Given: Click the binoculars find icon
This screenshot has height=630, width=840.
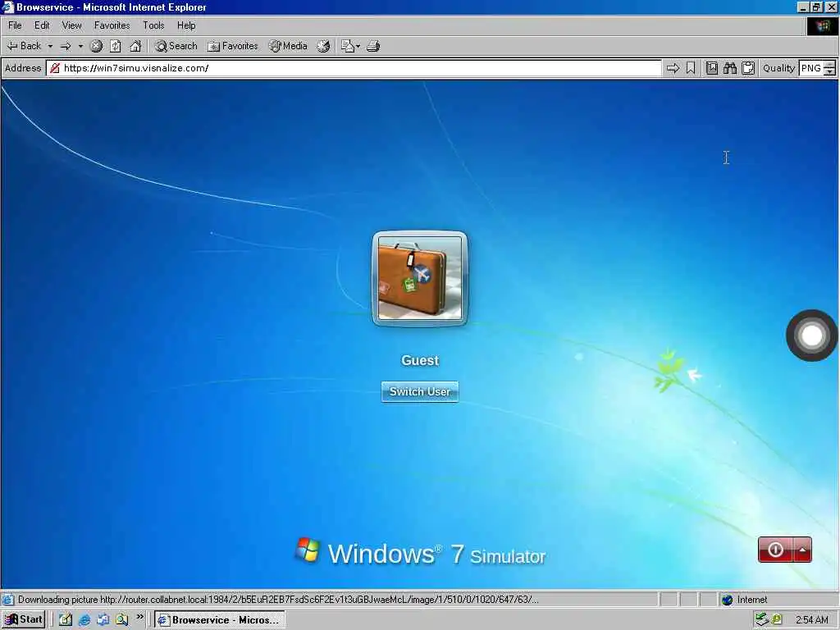Looking at the screenshot, I should pos(729,68).
